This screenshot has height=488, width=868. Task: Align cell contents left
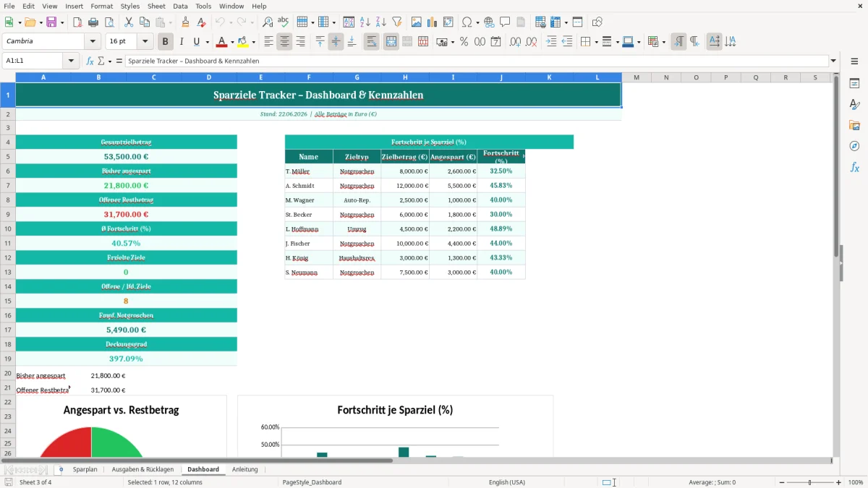click(x=268, y=42)
